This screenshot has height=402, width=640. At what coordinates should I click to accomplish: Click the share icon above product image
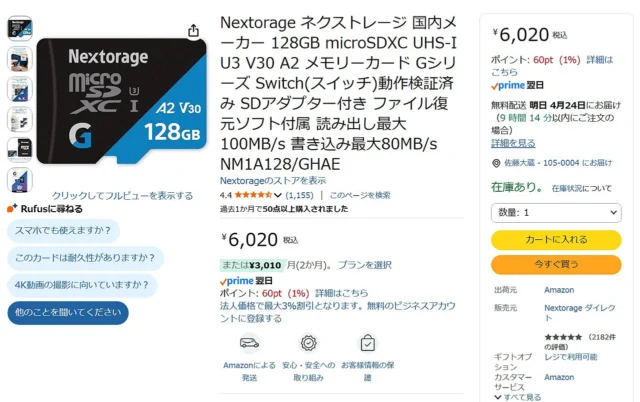pos(194,31)
